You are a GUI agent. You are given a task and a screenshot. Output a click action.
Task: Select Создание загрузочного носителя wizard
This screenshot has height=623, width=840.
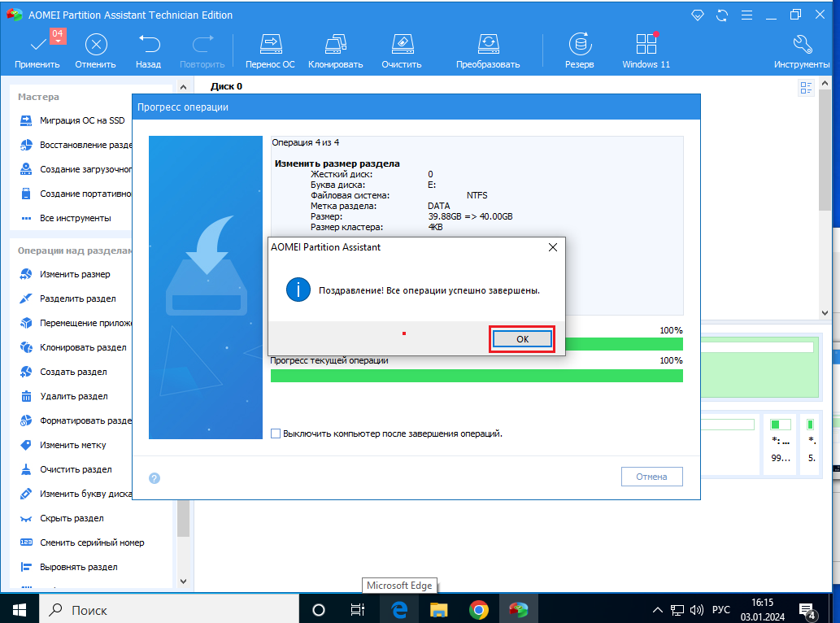tap(75, 169)
